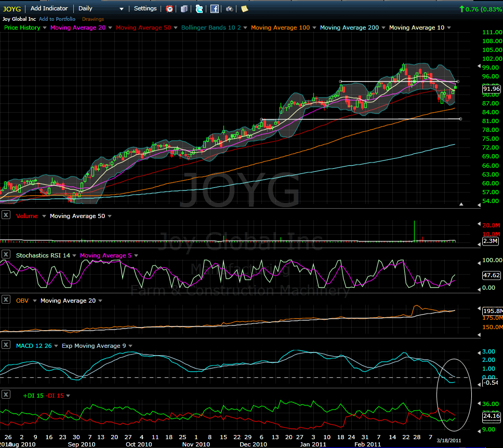Click the up-triangle marker at price chart bottom
Screen dimensions: 503x448
coord(461,204)
